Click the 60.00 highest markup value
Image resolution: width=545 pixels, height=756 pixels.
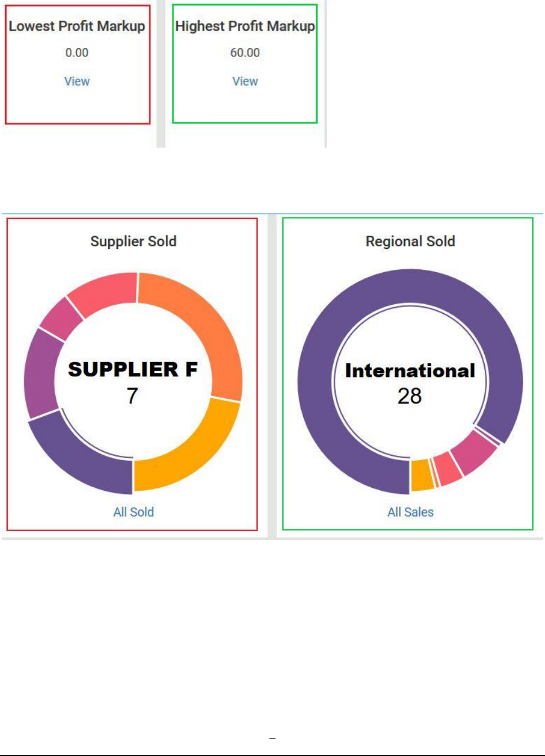pos(245,53)
